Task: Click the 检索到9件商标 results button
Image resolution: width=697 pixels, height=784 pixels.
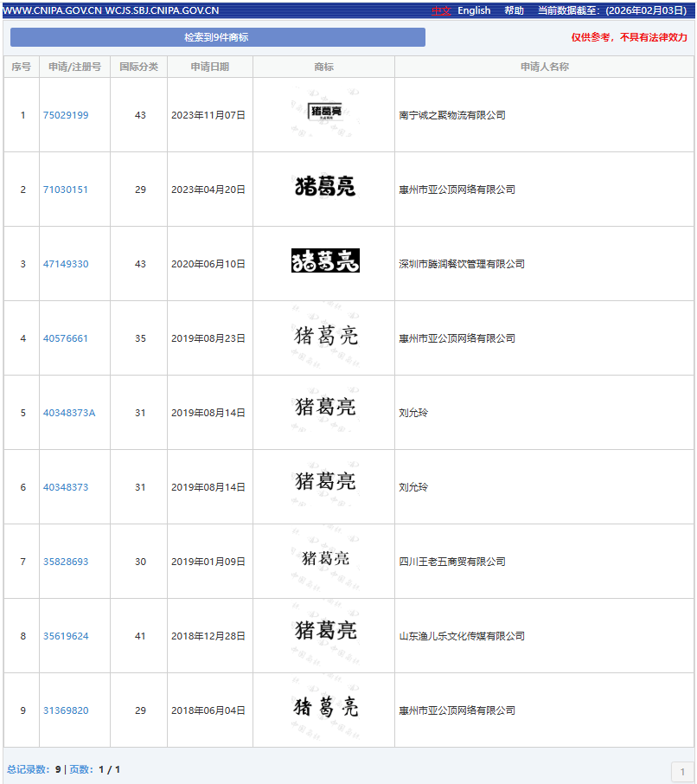Action: 217,37
